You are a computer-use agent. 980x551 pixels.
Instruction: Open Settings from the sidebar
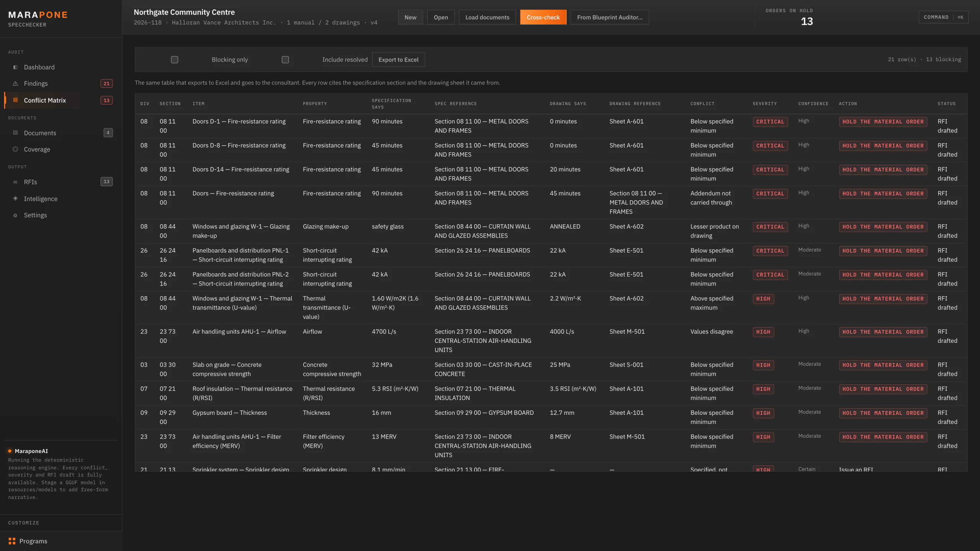click(61, 215)
